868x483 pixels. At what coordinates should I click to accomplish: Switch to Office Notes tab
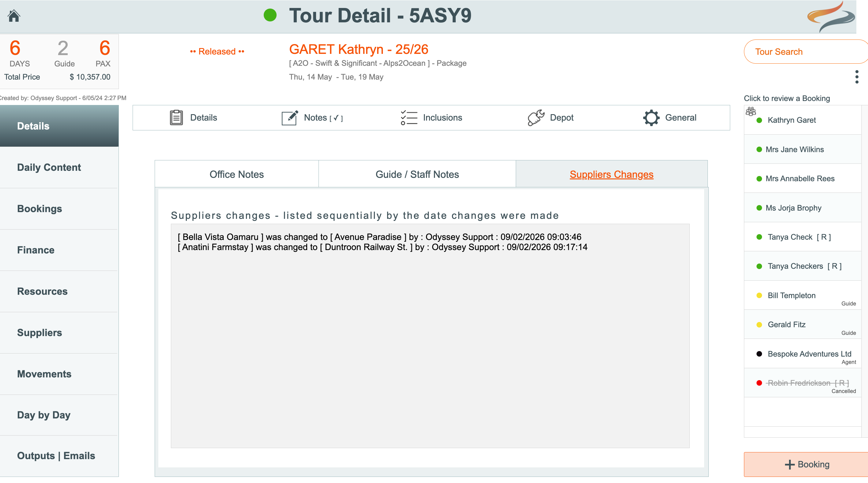[236, 174]
